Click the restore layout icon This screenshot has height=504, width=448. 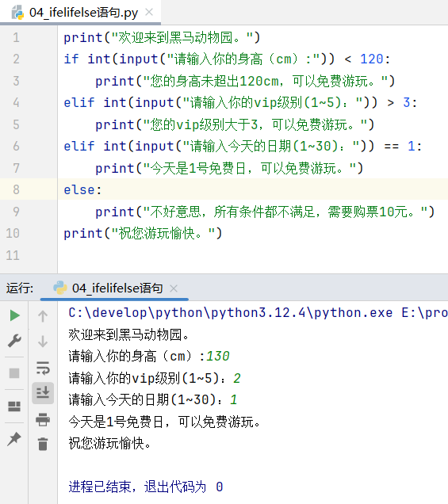(14, 407)
